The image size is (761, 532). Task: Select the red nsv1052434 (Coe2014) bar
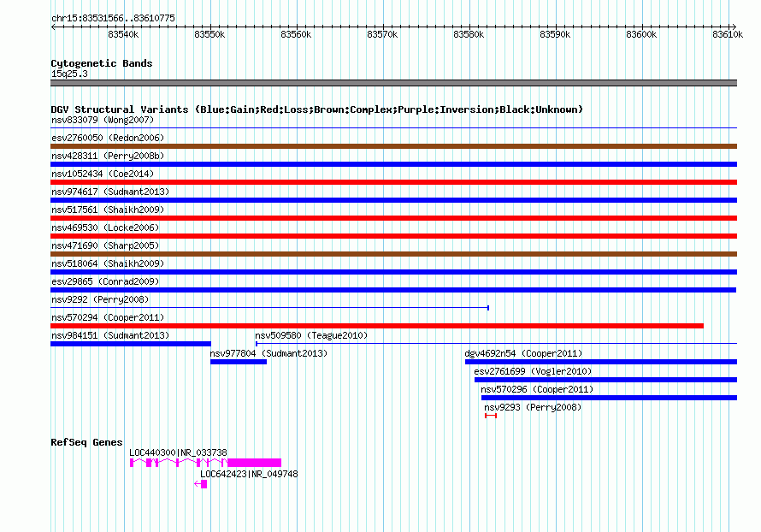[393, 182]
